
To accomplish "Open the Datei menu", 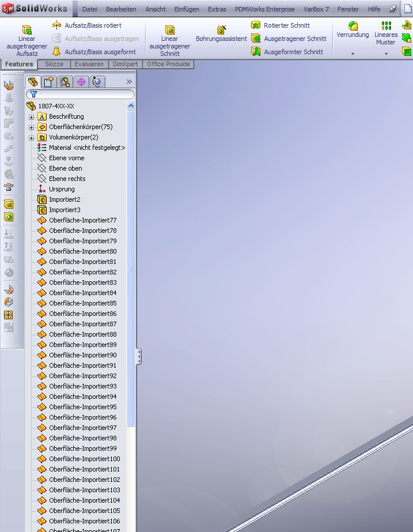I will click(x=89, y=9).
